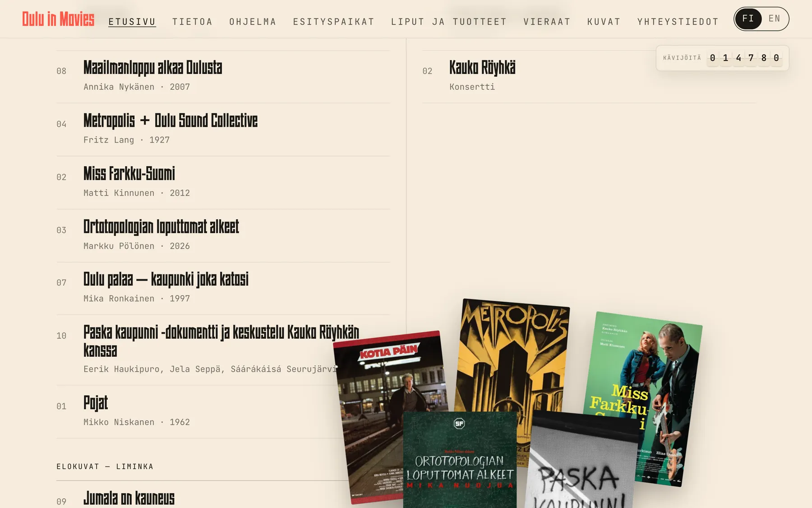Open the ETUSIVU nav item

132,22
